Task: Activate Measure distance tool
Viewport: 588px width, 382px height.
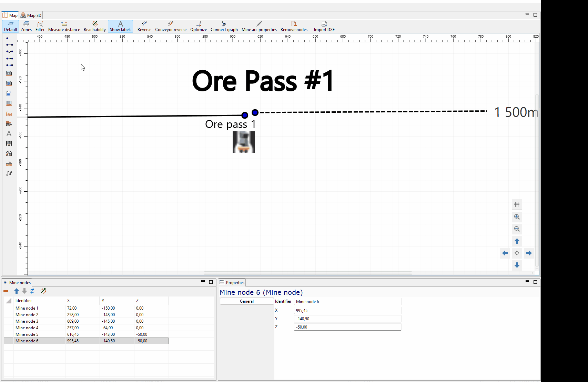Action: [64, 26]
